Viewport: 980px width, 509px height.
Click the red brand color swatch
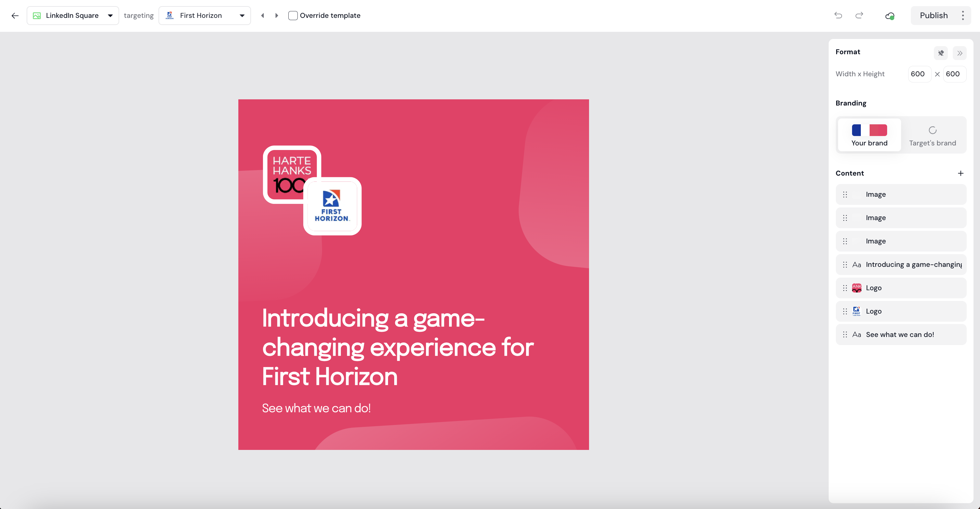point(878,130)
